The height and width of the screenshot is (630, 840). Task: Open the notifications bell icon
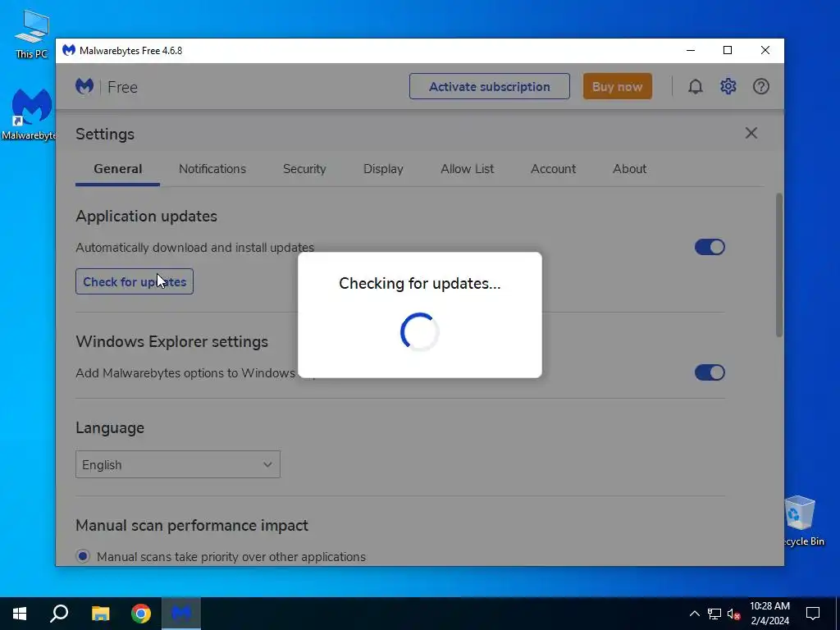click(x=695, y=86)
